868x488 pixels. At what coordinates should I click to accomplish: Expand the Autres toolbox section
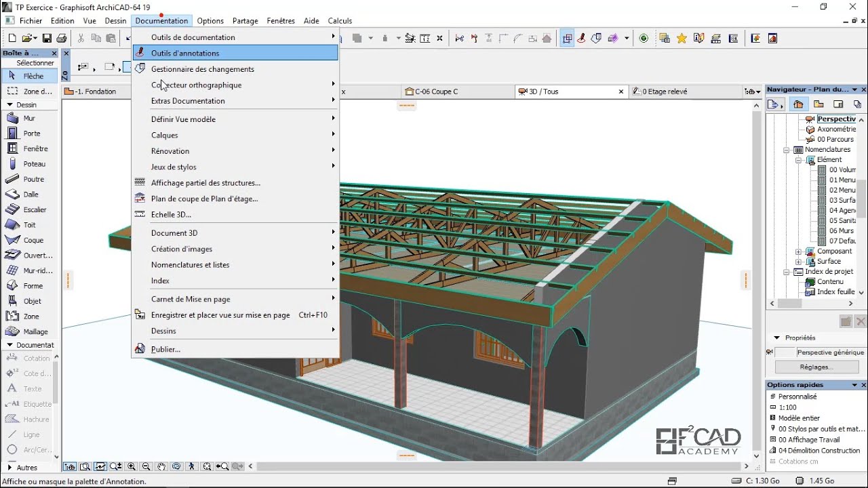(x=9, y=468)
